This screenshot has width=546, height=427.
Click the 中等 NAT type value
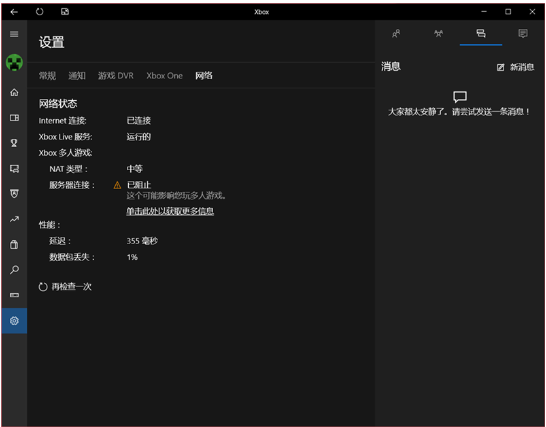click(134, 169)
